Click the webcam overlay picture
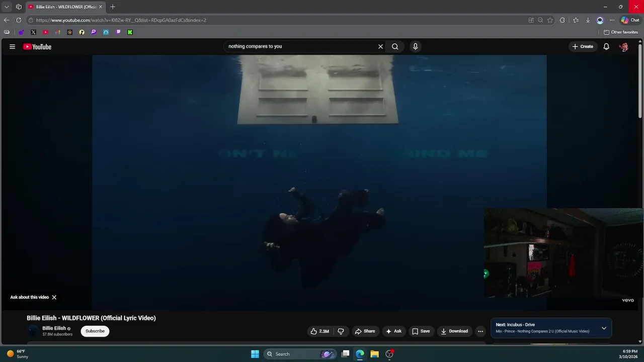 click(x=563, y=253)
